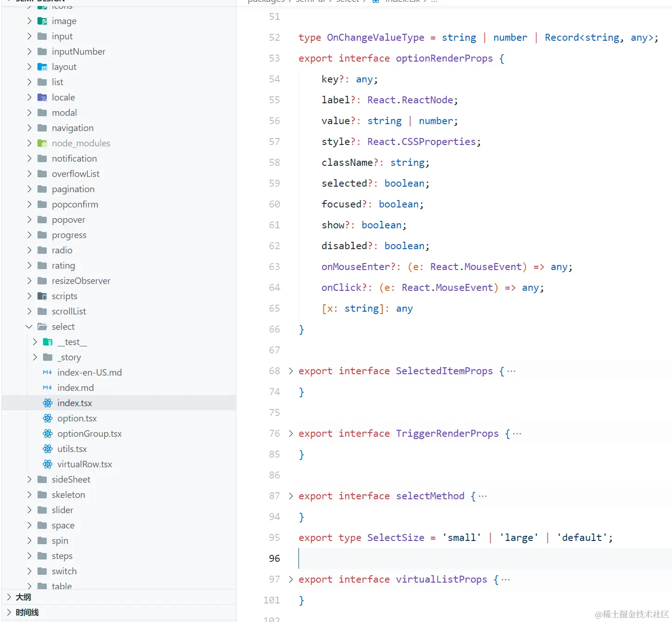Open the rating folder
Screen dimensions: 672x622
pos(63,265)
